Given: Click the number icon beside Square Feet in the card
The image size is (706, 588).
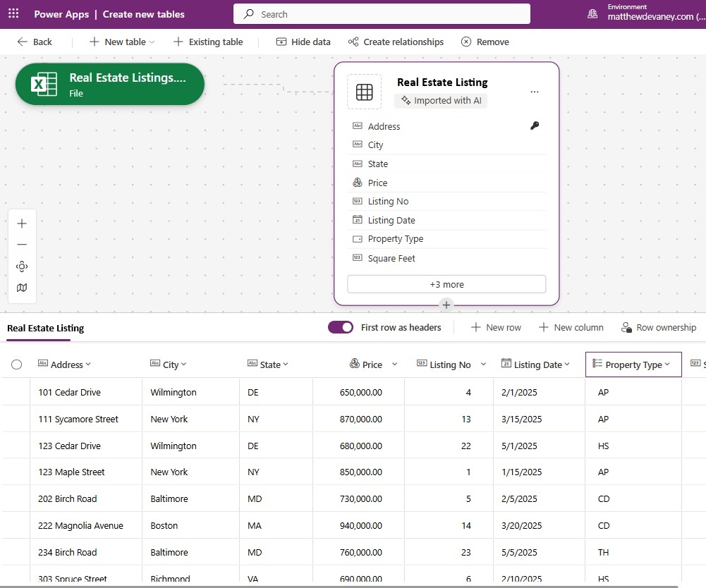Looking at the screenshot, I should [x=358, y=257].
